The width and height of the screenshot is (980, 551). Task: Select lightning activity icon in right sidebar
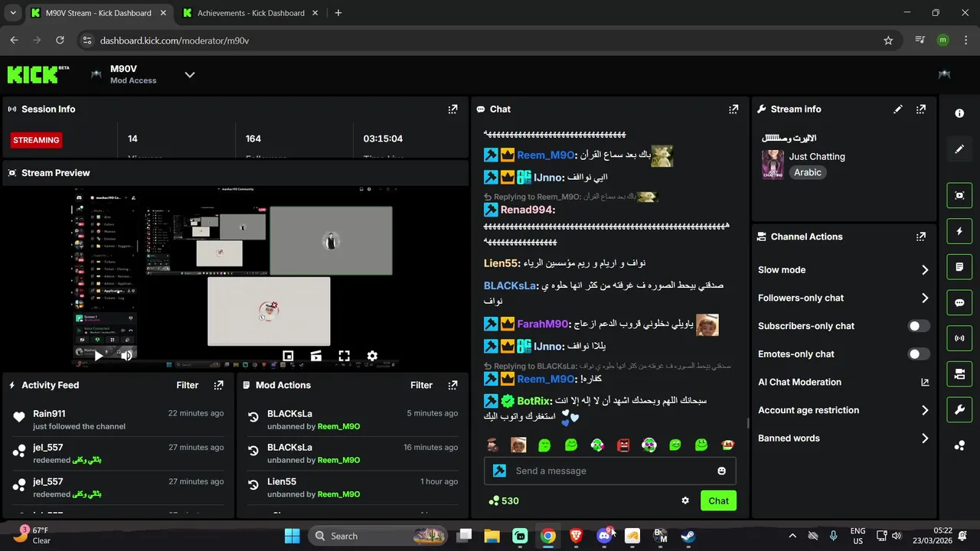point(959,231)
